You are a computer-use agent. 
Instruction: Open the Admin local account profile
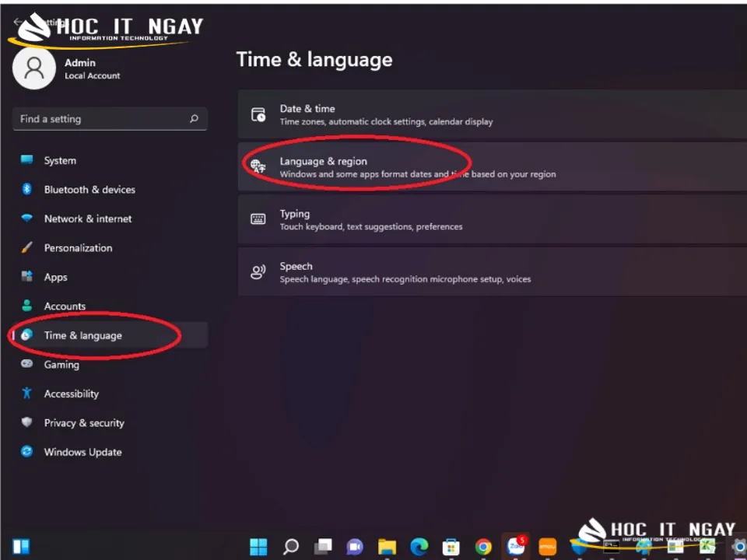[67, 68]
